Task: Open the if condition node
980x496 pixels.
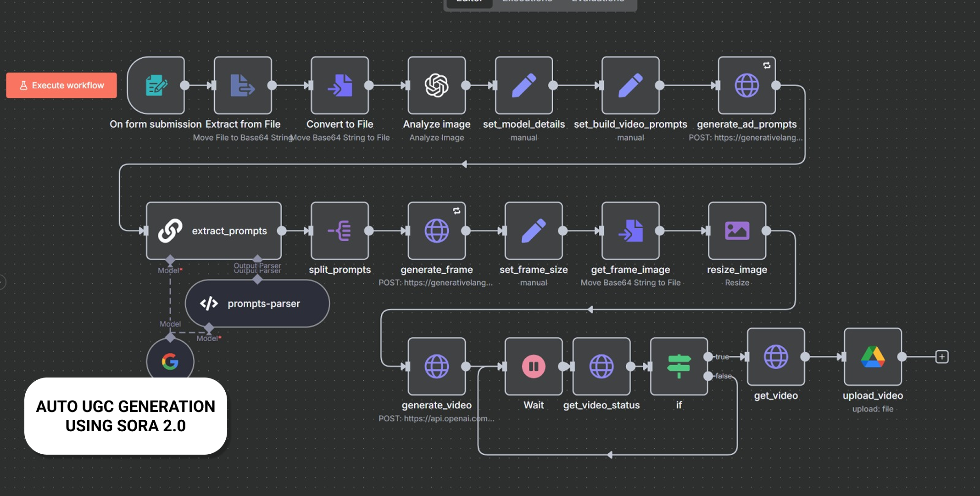Action: 679,366
